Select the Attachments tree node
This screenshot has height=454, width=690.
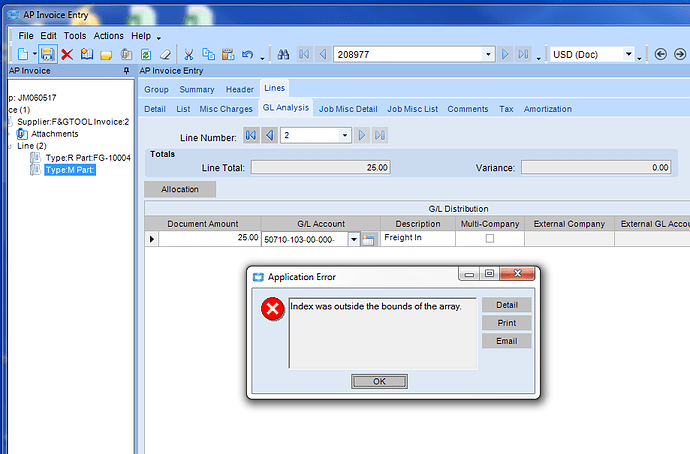[55, 134]
